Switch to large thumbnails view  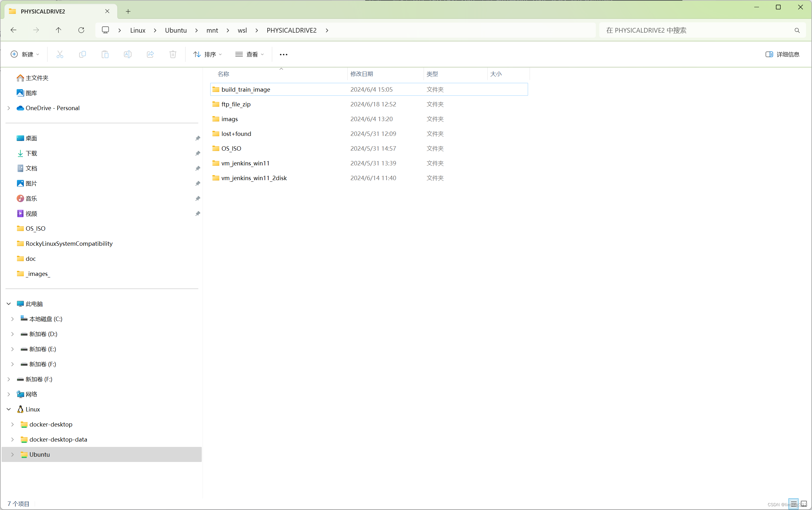click(804, 504)
